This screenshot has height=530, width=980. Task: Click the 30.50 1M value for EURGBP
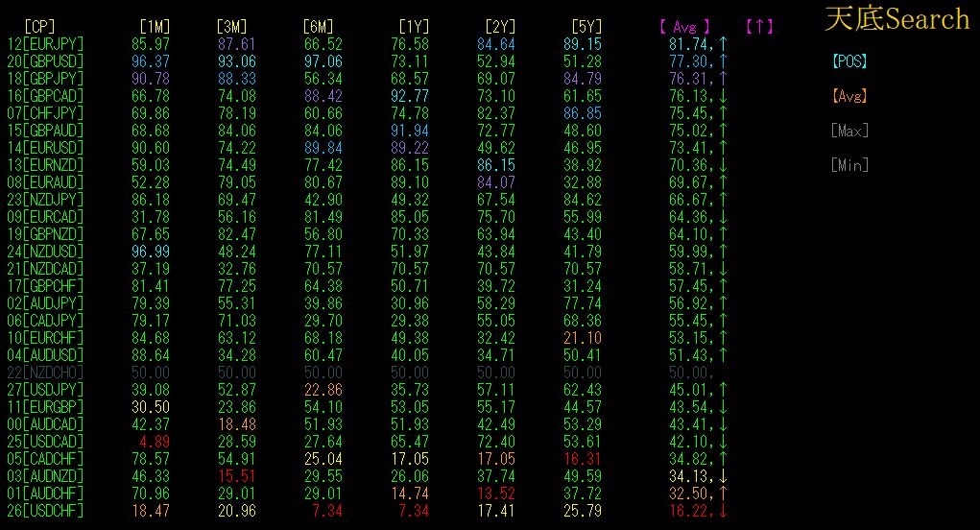(x=151, y=407)
